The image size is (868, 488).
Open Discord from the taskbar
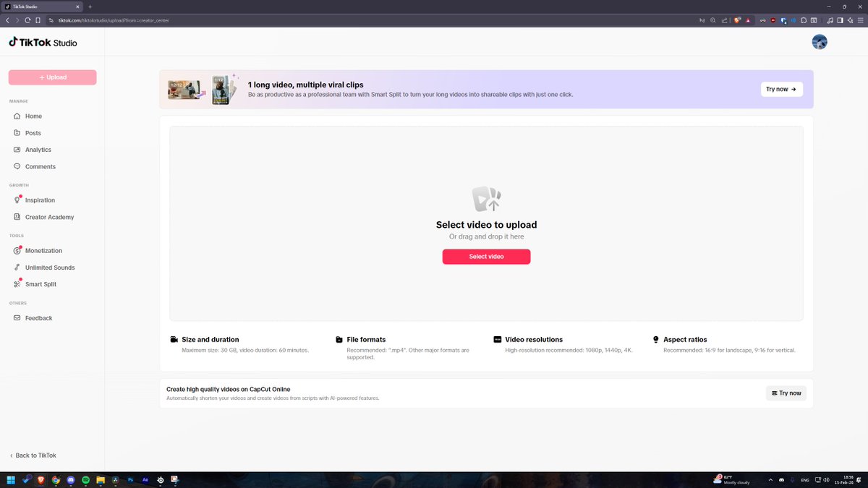(x=70, y=480)
